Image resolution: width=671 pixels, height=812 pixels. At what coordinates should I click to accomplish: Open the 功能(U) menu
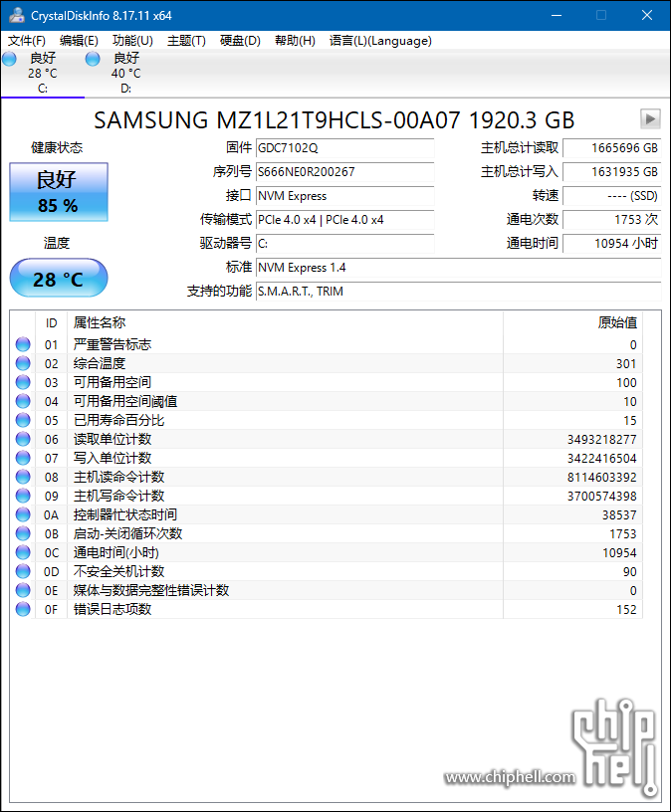point(132,41)
